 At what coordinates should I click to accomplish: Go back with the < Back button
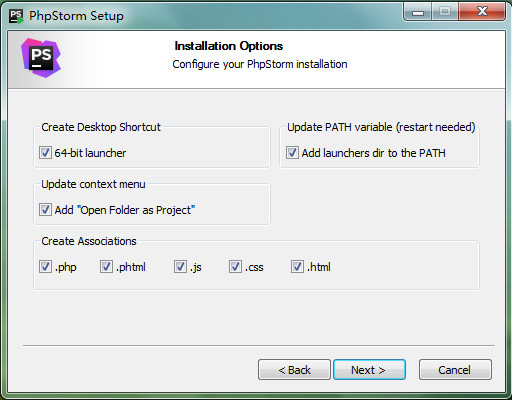click(x=294, y=370)
